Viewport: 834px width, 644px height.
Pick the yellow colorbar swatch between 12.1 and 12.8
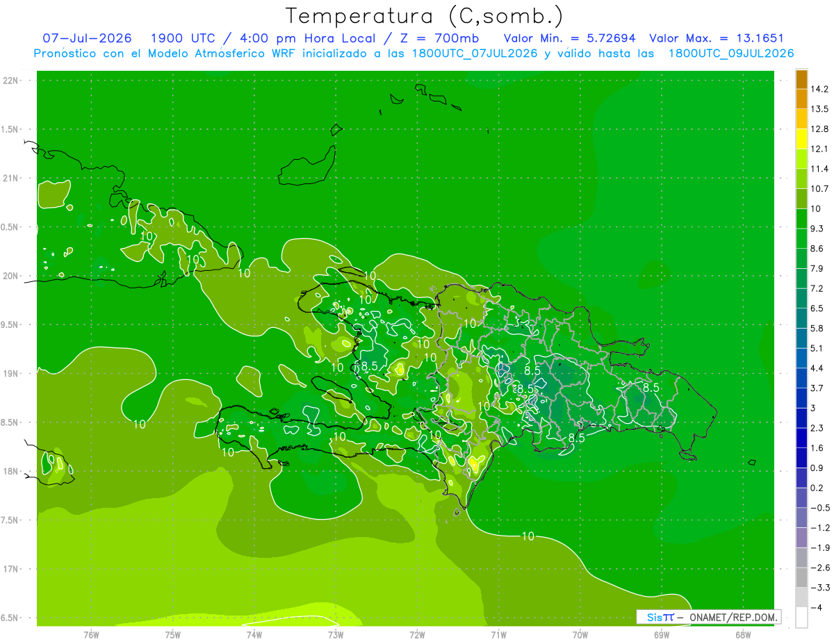(801, 139)
